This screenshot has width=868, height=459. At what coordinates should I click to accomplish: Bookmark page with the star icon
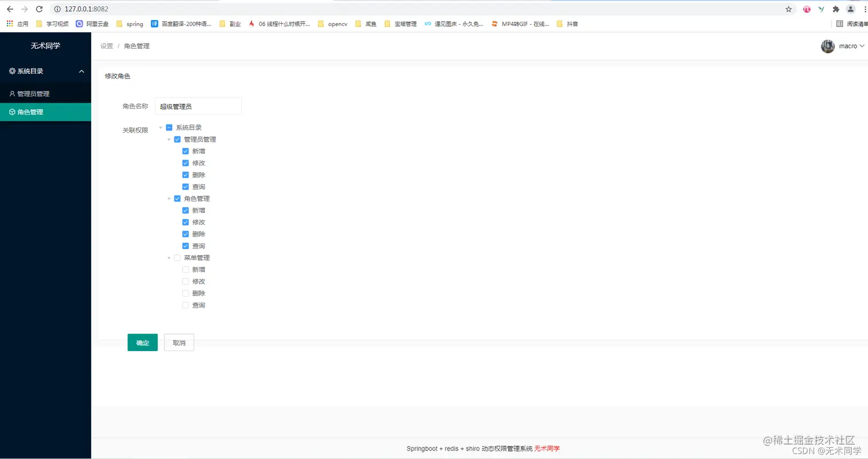[789, 9]
